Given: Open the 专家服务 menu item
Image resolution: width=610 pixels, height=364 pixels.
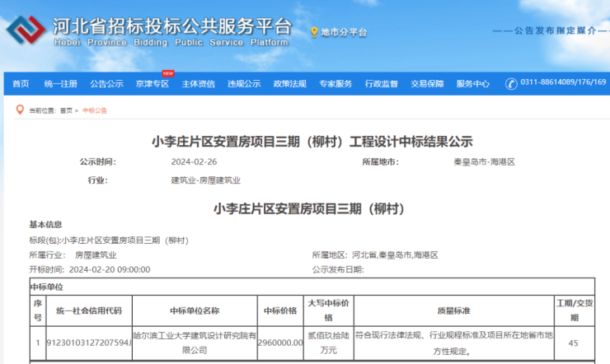Looking at the screenshot, I should pos(335,83).
